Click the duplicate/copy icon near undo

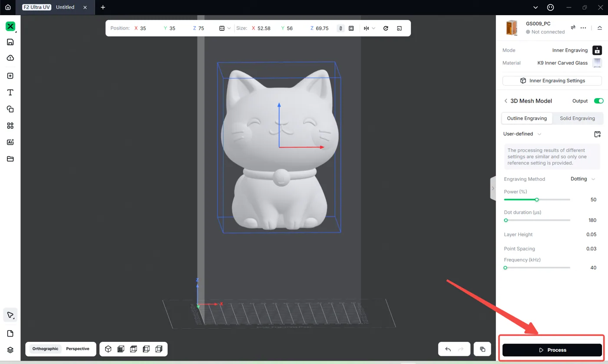click(482, 349)
